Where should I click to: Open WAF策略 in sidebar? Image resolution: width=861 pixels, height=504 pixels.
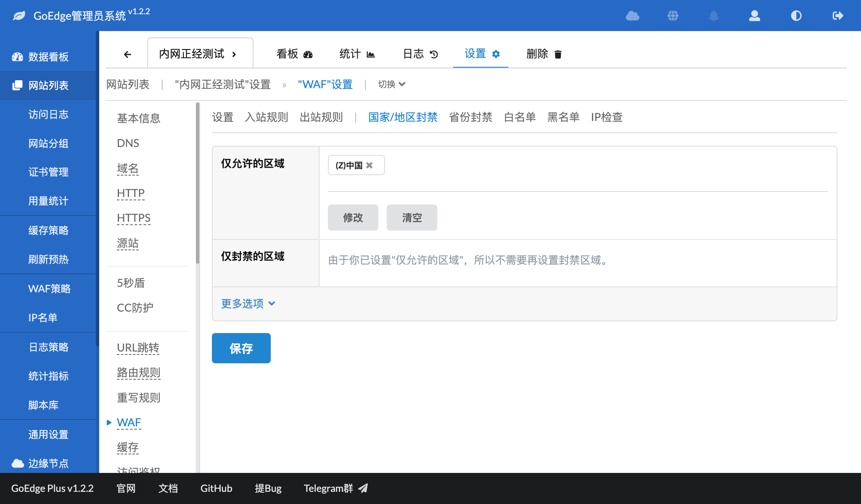(x=48, y=289)
